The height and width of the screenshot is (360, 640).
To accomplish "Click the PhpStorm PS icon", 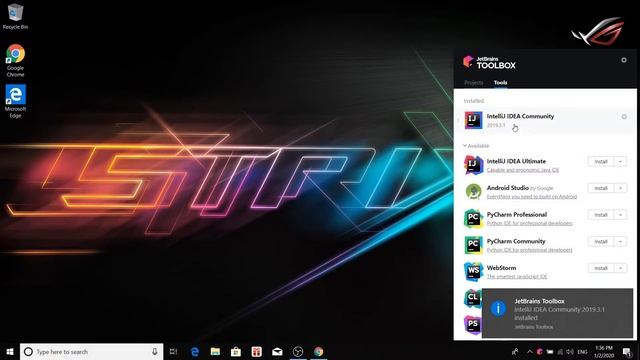I will 473,324.
